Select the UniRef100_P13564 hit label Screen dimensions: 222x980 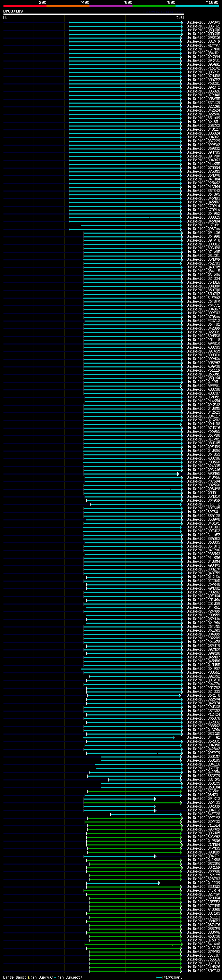[x=203, y=187]
